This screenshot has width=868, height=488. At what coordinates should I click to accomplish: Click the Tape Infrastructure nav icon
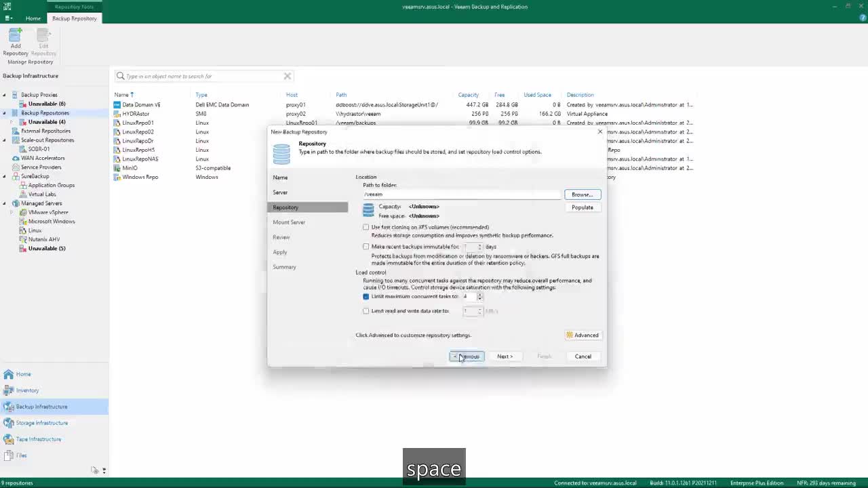click(8, 439)
